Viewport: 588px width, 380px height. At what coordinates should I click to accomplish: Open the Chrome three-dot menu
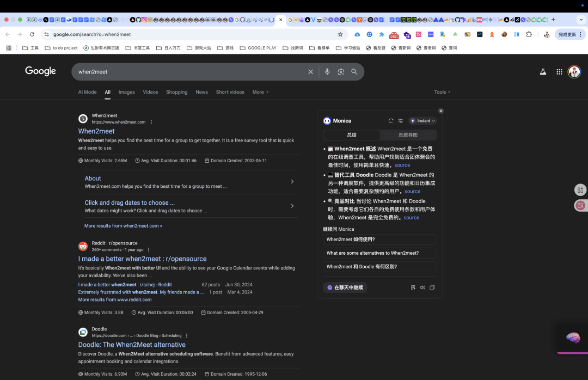tap(580, 34)
